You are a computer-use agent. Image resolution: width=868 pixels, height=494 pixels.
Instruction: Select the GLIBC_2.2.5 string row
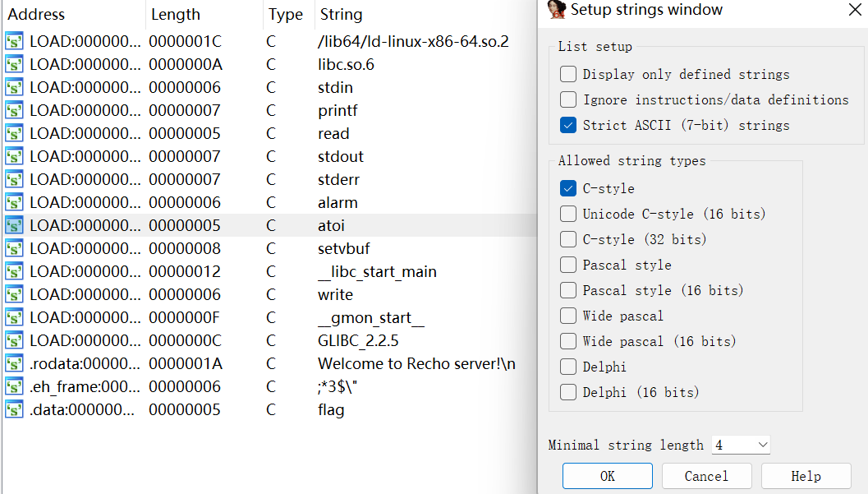pyautogui.click(x=270, y=340)
